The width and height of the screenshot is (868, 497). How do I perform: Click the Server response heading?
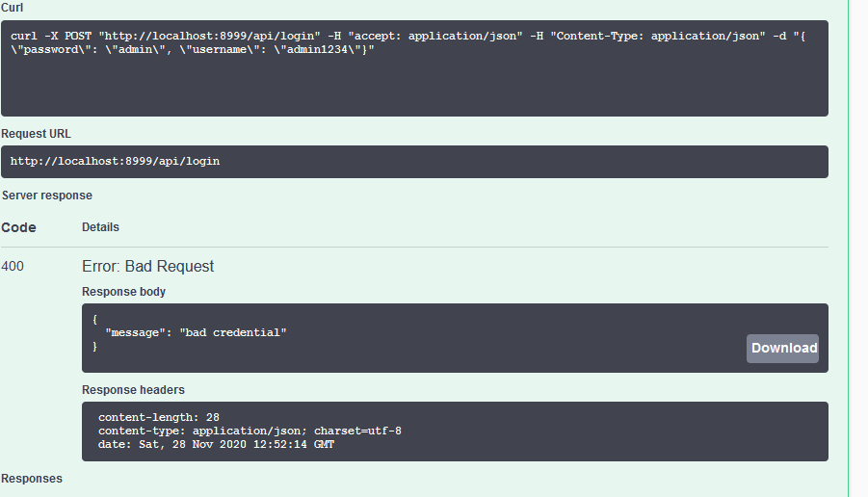(x=47, y=196)
